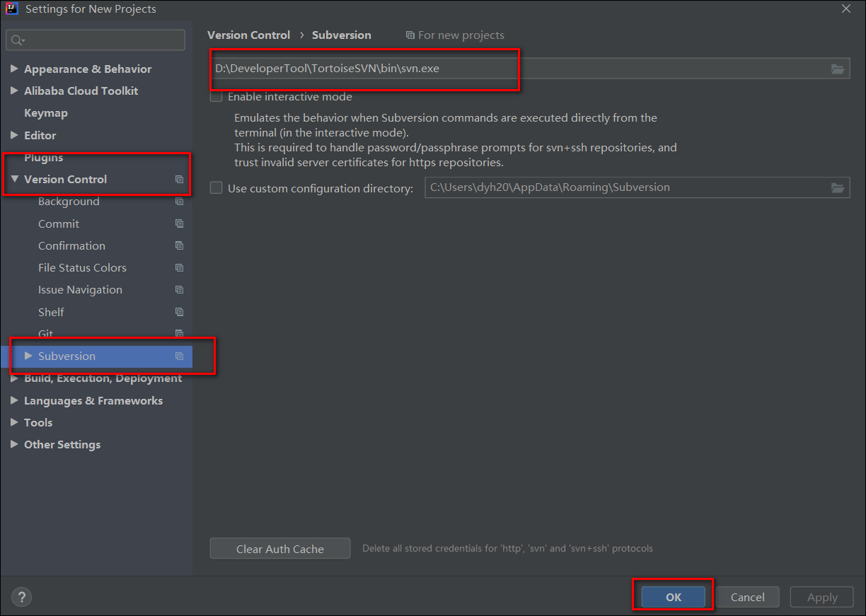Select the Confirmation settings page
This screenshot has width=866, height=616.
[71, 246]
